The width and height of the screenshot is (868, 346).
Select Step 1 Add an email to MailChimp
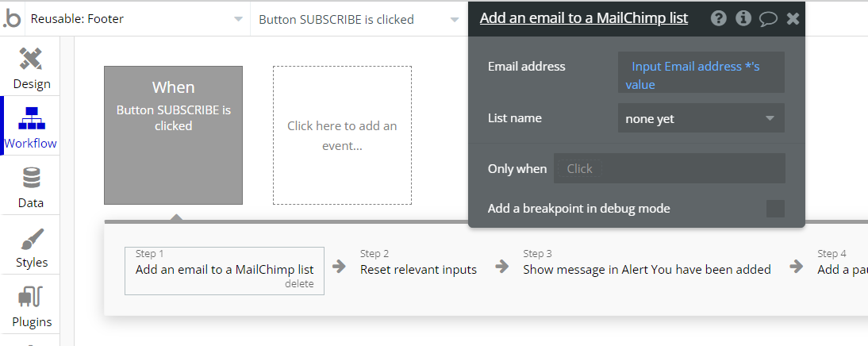(225, 270)
